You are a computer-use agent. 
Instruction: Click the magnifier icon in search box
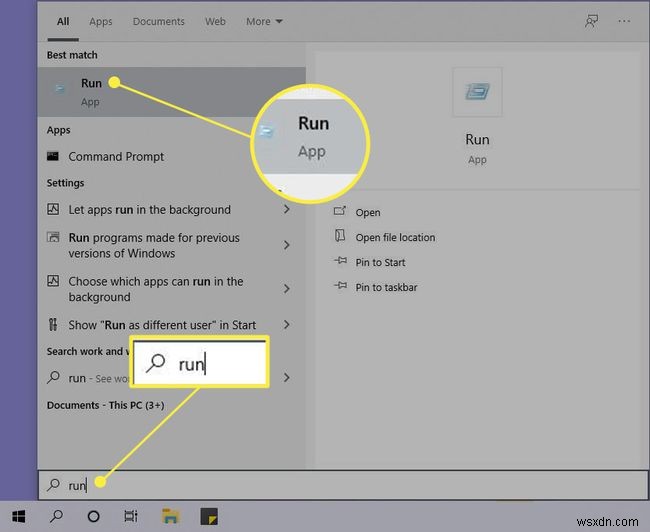click(x=53, y=485)
